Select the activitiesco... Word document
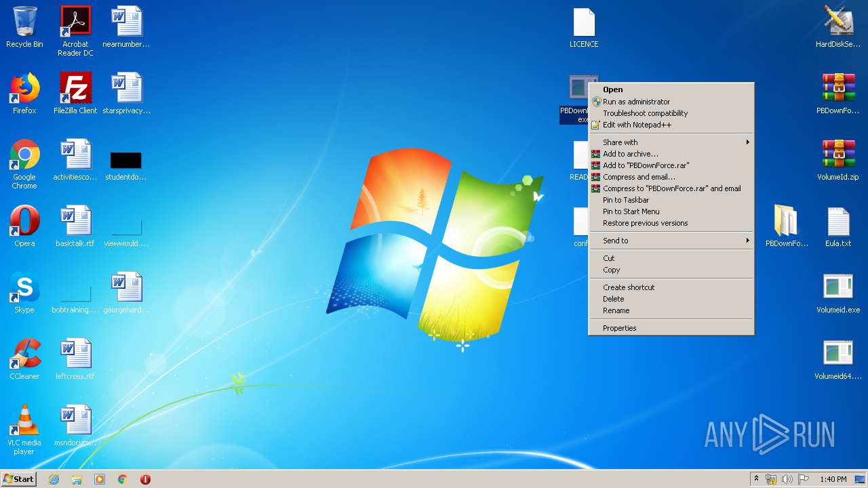Image resolution: width=868 pixels, height=488 pixels. 75,160
